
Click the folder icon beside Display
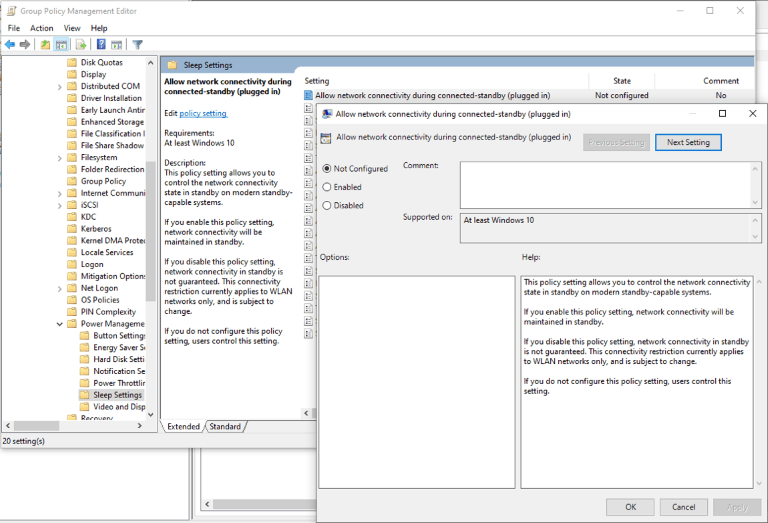(x=72, y=74)
